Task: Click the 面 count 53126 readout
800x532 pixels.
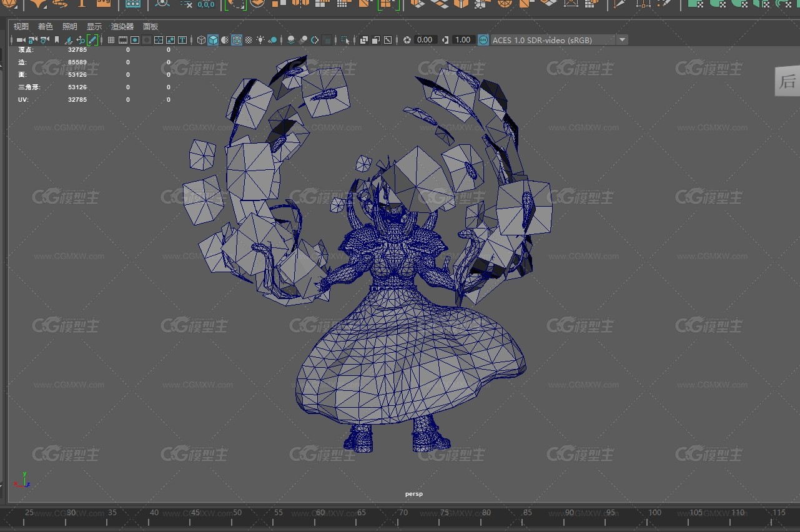Action: (77, 74)
